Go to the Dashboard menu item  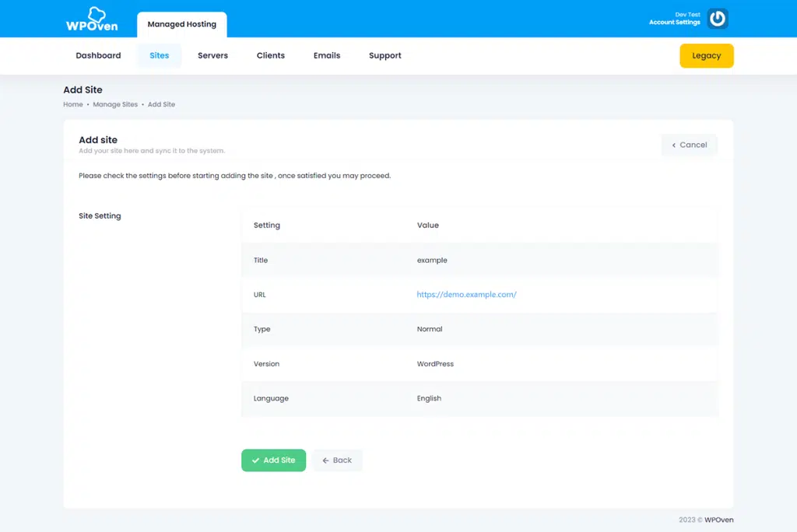98,55
